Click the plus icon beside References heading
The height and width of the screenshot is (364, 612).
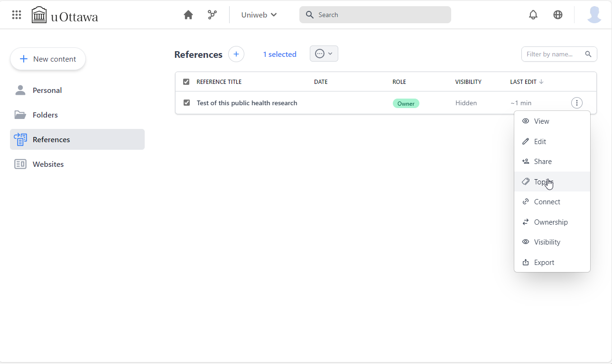pyautogui.click(x=236, y=54)
